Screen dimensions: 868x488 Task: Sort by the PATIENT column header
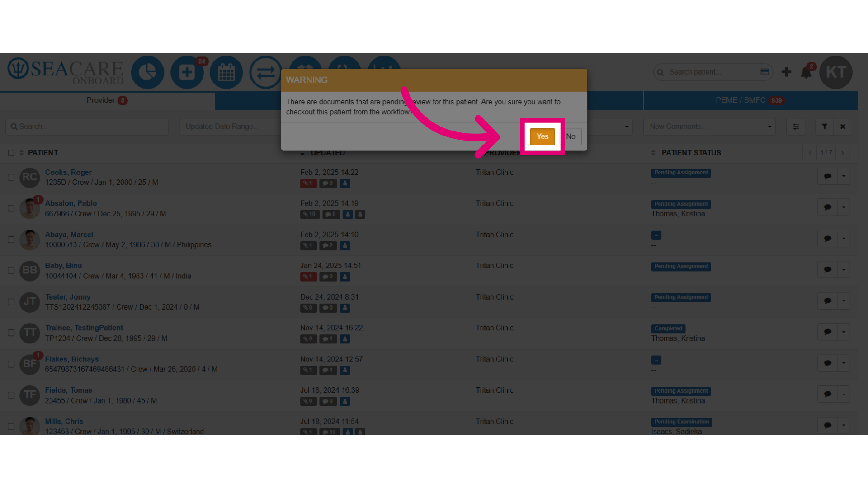pos(43,153)
